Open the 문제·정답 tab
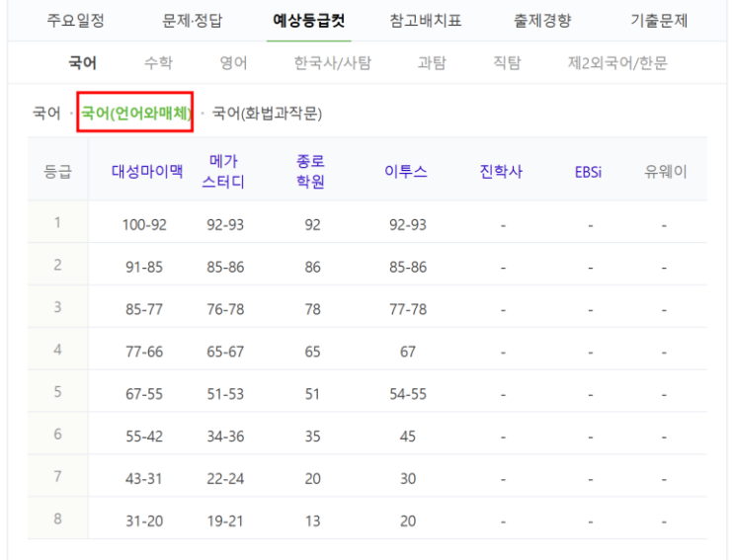The image size is (734, 560). pos(192,21)
